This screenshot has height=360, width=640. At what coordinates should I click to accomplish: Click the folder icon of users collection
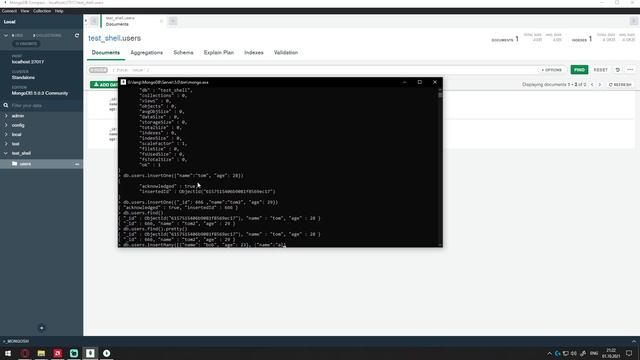point(15,164)
